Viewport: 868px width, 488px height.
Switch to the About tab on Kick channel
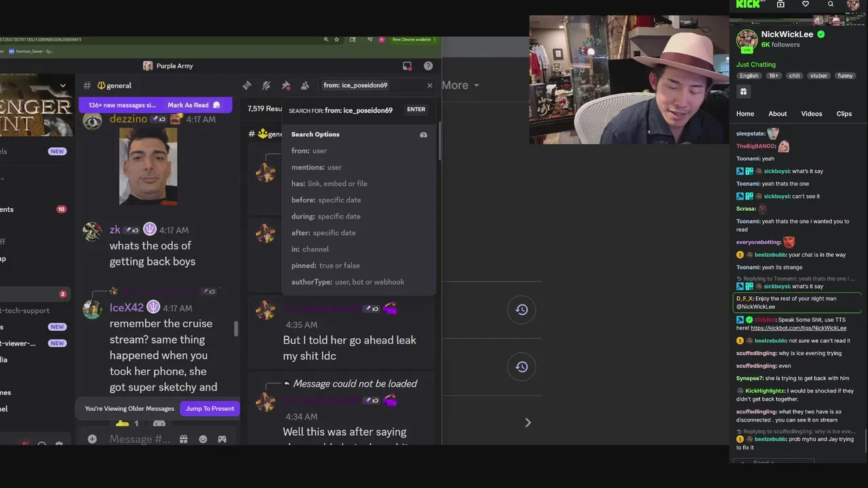778,114
